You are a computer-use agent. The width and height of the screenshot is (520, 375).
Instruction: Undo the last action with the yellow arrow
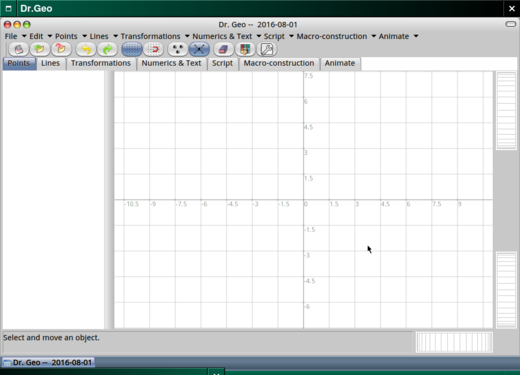[86, 49]
